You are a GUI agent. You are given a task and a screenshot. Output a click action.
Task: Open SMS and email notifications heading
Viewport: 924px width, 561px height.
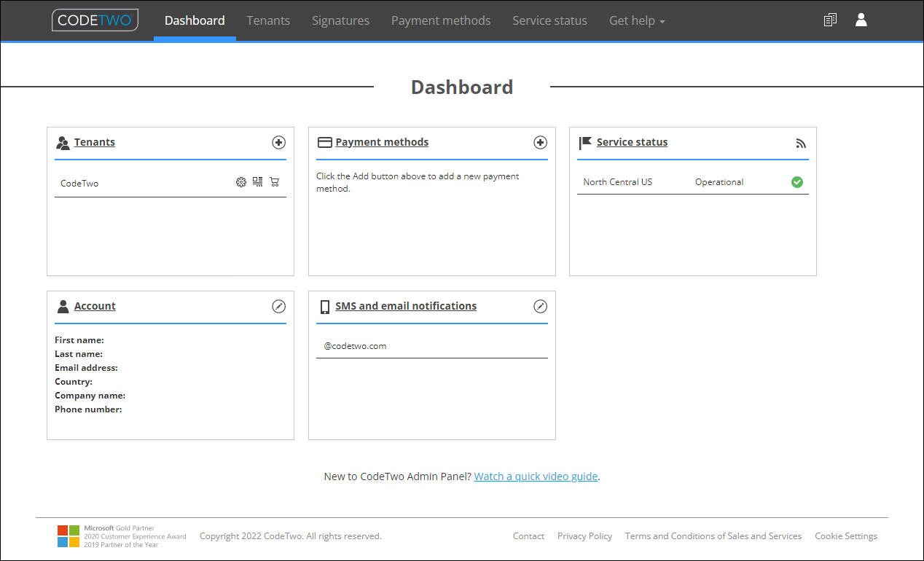[x=406, y=306]
